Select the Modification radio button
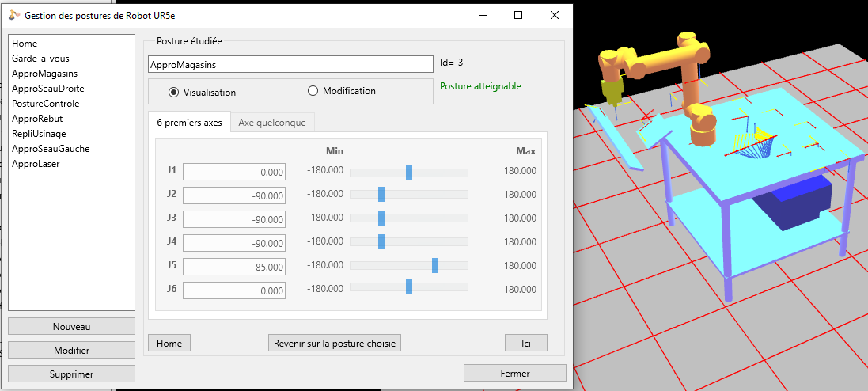The width and height of the screenshot is (868, 391). coord(313,91)
